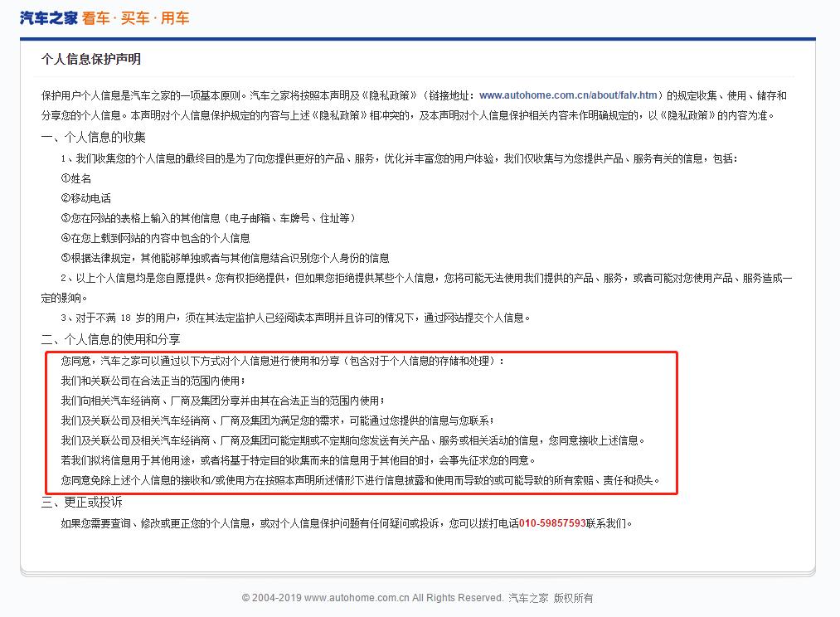Image resolution: width=840 pixels, height=617 pixels.
Task: Click the 看车 header label
Action: (95, 17)
